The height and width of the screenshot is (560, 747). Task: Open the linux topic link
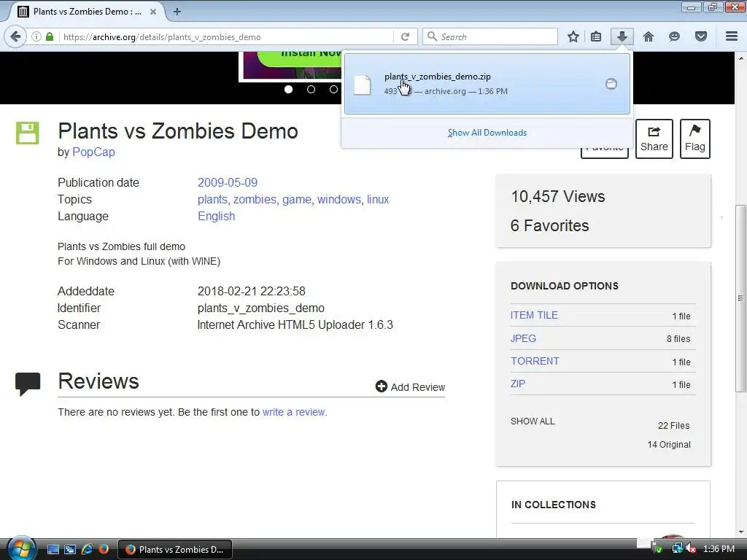(x=378, y=200)
